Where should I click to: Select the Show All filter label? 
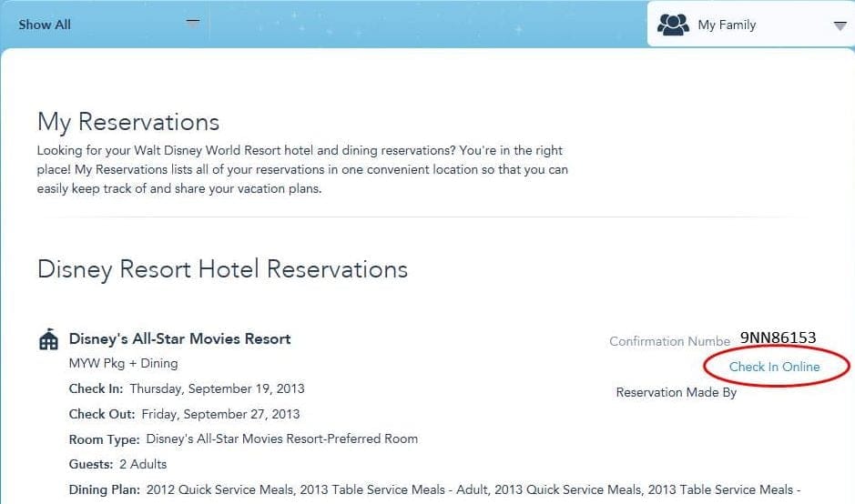click(x=45, y=25)
